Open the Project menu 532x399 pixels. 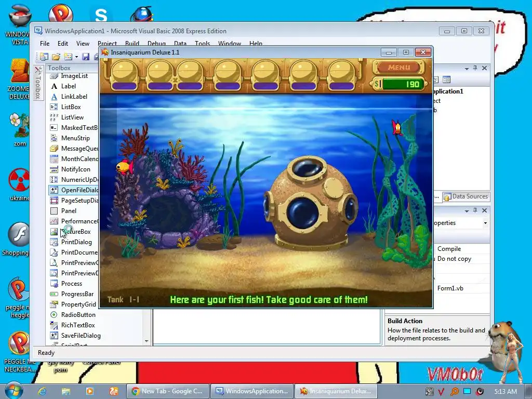(107, 44)
